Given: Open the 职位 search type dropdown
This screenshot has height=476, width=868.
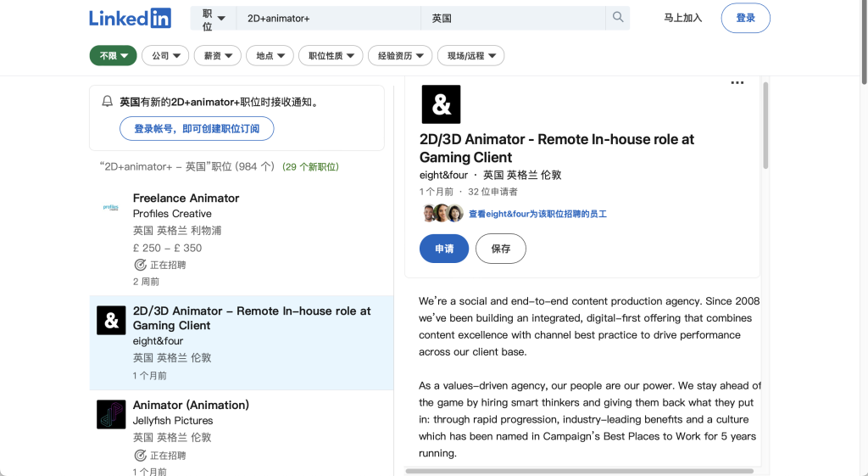Looking at the screenshot, I should tap(214, 19).
